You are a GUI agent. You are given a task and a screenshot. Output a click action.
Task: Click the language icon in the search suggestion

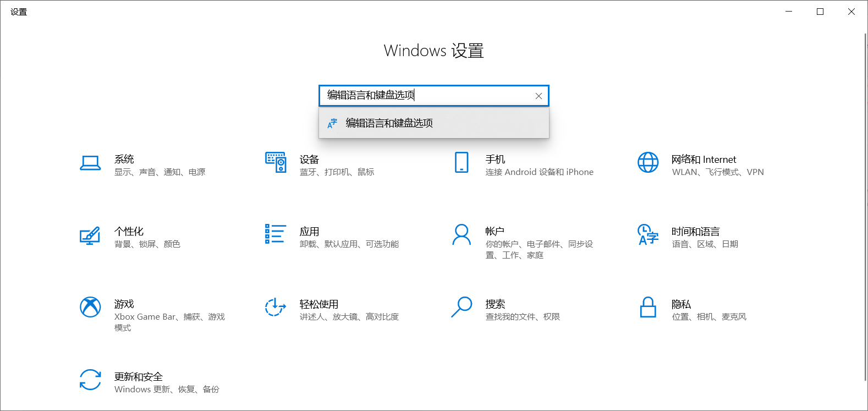[332, 123]
